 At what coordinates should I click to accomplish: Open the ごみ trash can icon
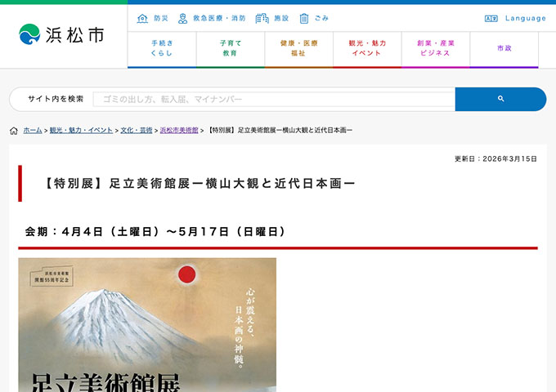(304, 18)
